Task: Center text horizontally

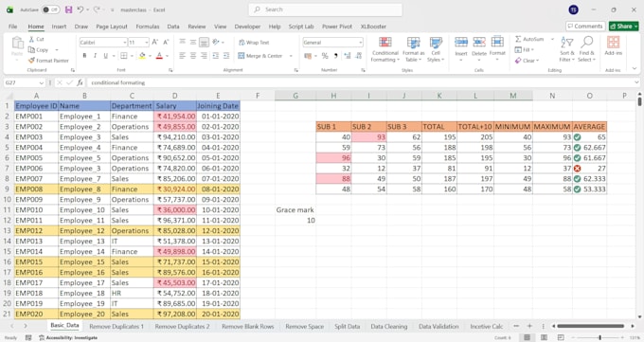Action: 193,56
